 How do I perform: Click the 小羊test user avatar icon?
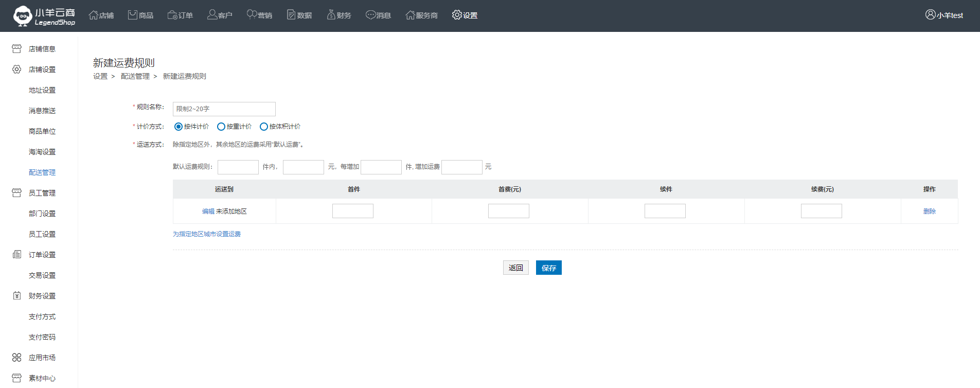coord(930,15)
